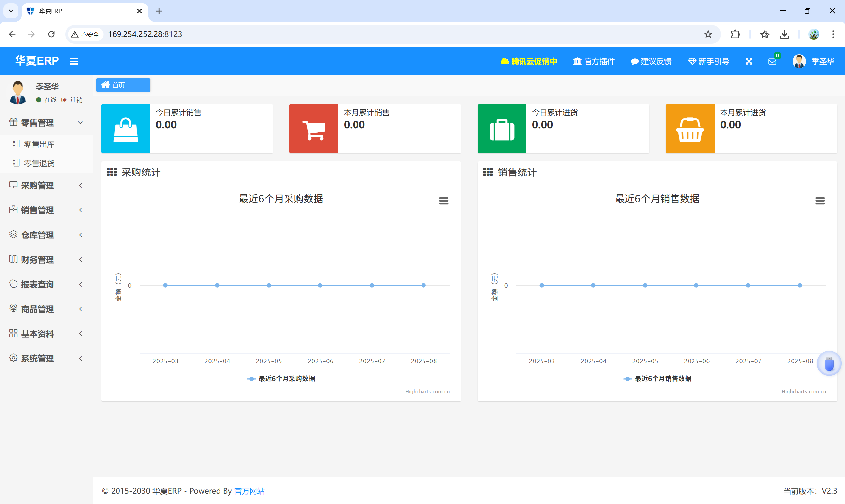Bookmark this page with star icon

pyautogui.click(x=708, y=34)
